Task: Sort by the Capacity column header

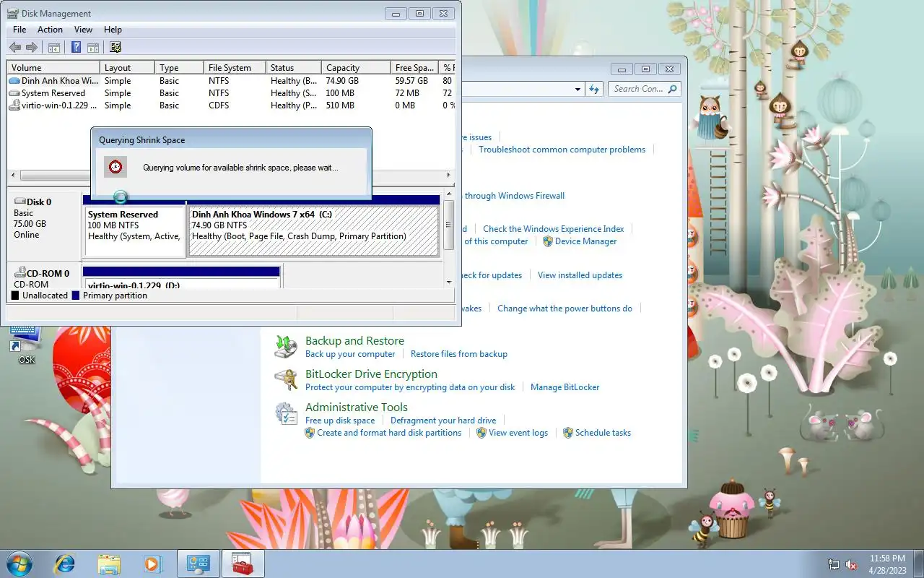Action: click(356, 67)
